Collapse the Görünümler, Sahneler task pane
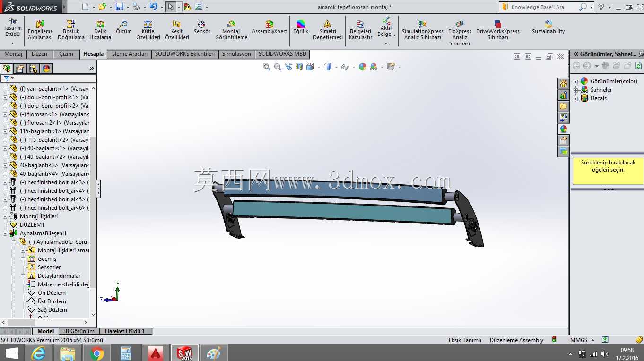Image resolution: width=644 pixels, height=361 pixels. point(576,54)
